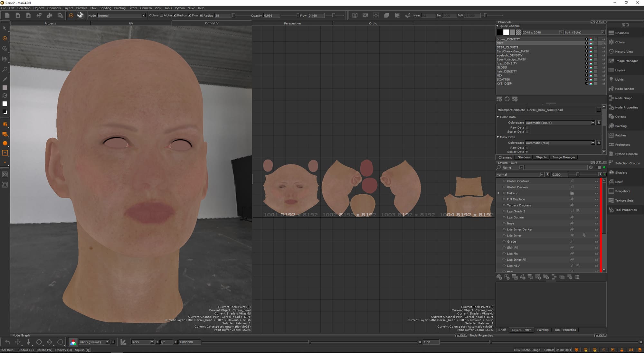Click the Selection Groups palette icon
This screenshot has height=353, width=644.
pyautogui.click(x=611, y=163)
